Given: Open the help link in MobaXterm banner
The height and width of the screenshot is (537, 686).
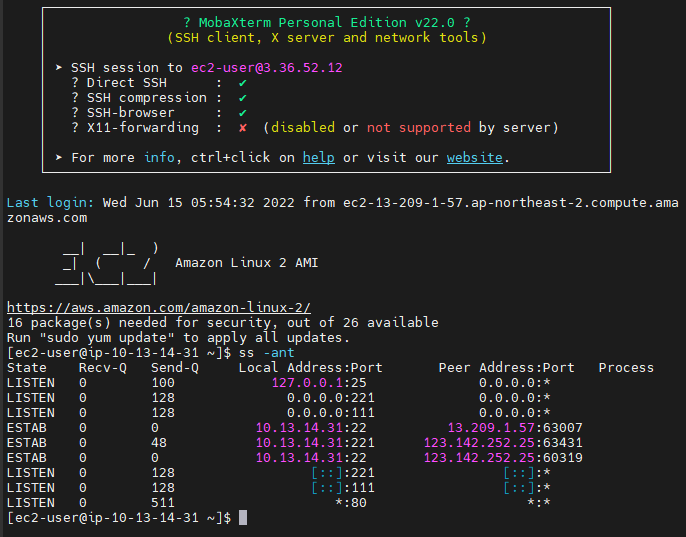Looking at the screenshot, I should tap(318, 158).
